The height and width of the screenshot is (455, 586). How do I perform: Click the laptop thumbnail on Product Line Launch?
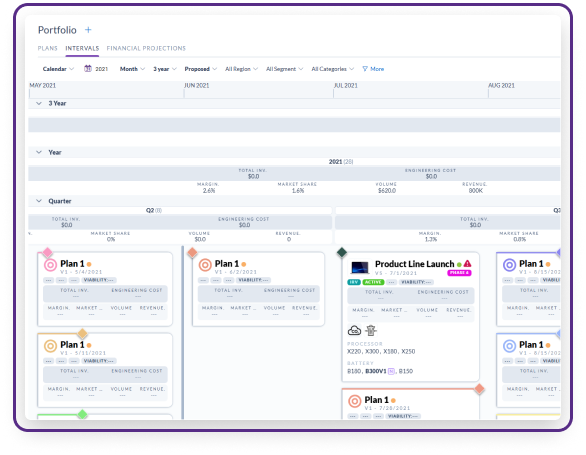coord(360,267)
